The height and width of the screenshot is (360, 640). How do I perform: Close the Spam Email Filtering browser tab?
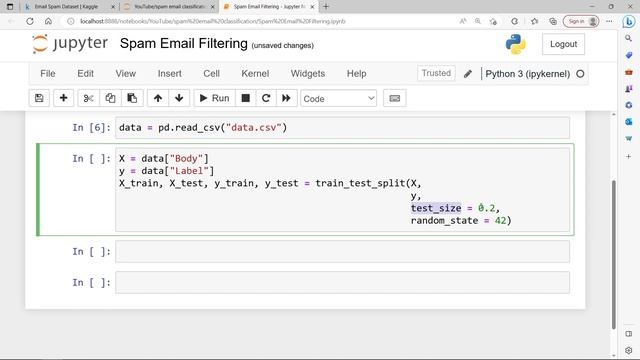pos(312,7)
